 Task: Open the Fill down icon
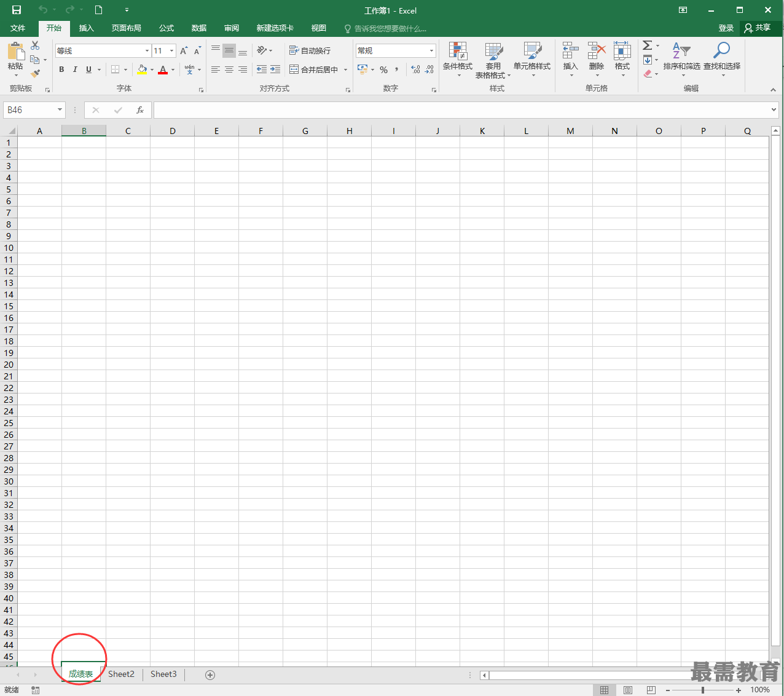647,60
